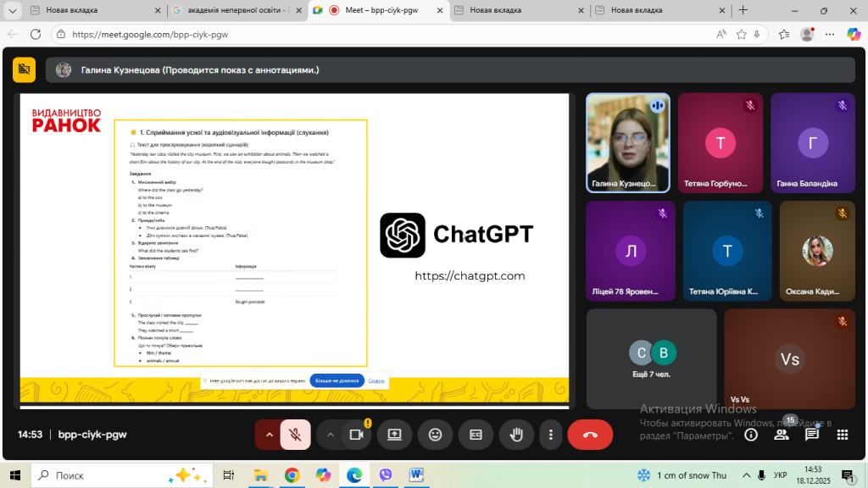Expand audio settings chevron beside microphone
The height and width of the screenshot is (488, 868).
click(270, 435)
